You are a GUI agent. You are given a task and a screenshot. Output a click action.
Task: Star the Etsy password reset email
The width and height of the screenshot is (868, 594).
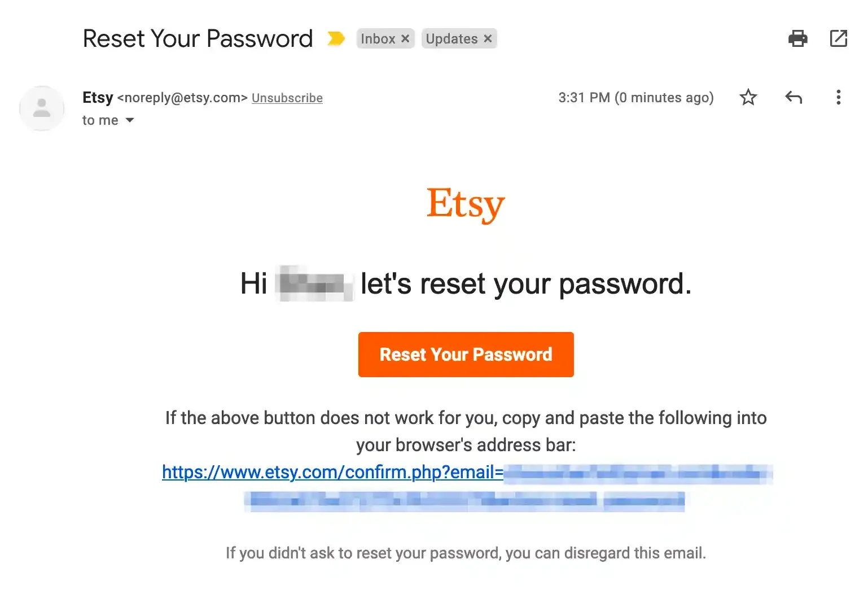click(x=748, y=97)
